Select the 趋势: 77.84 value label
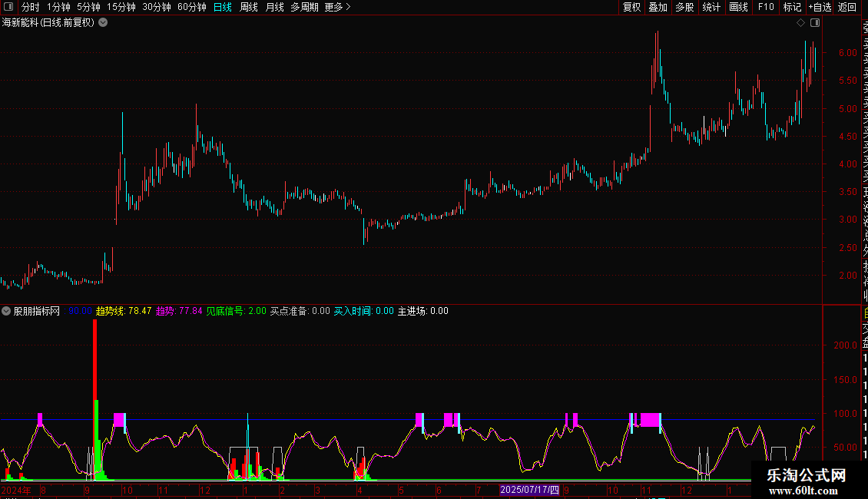 (x=179, y=311)
